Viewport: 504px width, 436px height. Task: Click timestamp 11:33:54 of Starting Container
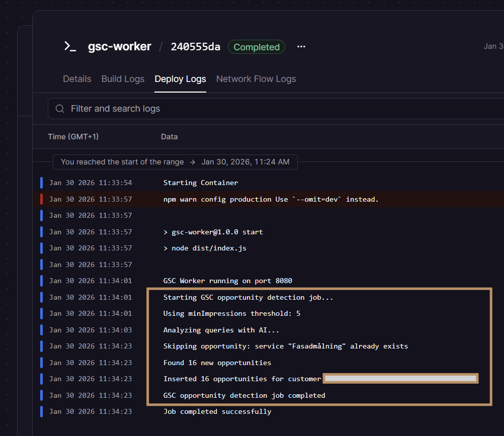91,183
